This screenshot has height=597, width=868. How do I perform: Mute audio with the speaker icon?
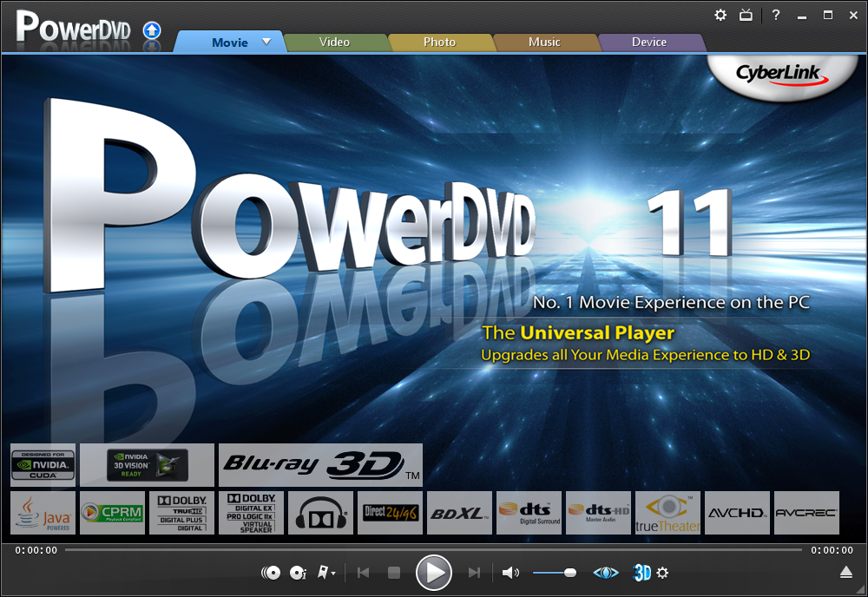point(510,573)
